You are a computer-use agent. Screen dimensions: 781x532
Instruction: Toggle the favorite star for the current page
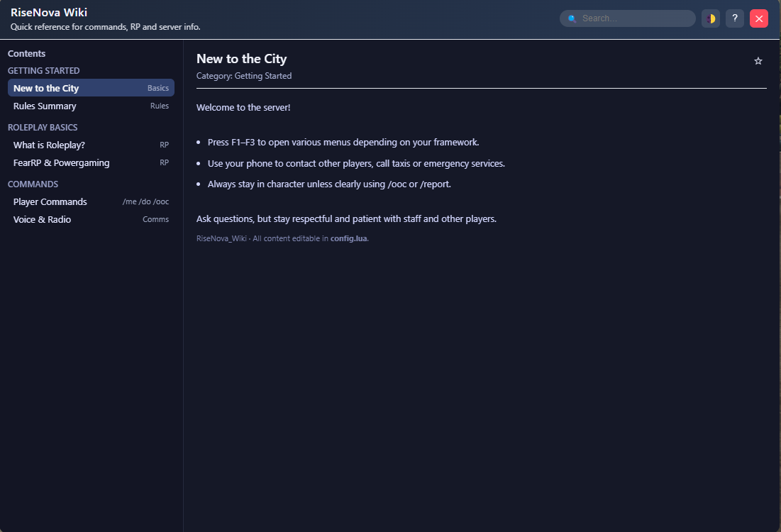pyautogui.click(x=758, y=61)
